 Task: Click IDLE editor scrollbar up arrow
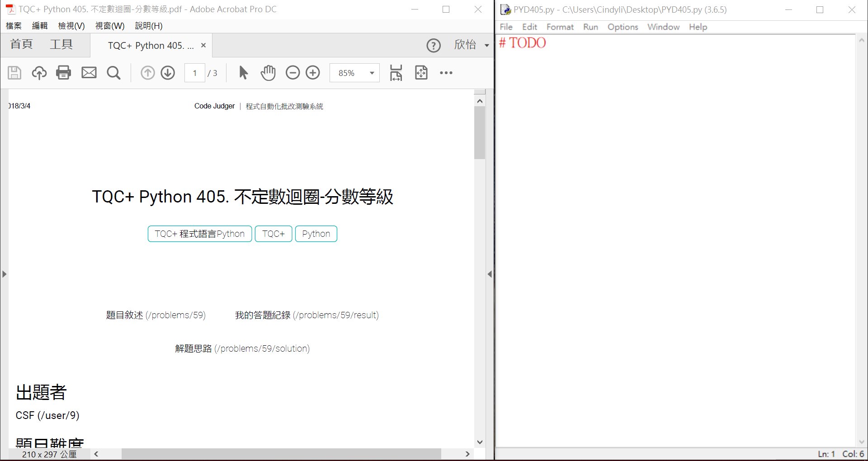[861, 40]
